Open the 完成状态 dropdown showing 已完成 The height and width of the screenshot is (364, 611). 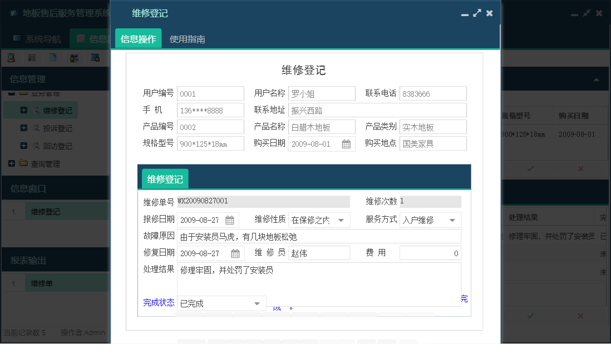point(257,303)
